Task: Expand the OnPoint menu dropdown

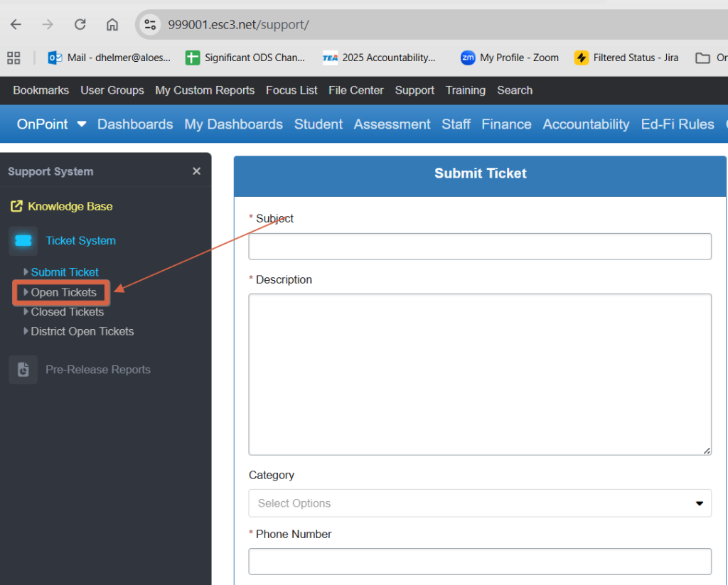Action: coord(80,124)
